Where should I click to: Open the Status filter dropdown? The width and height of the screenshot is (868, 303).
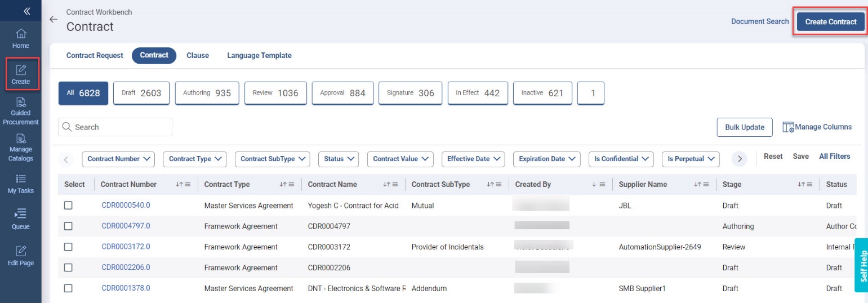pyautogui.click(x=339, y=159)
